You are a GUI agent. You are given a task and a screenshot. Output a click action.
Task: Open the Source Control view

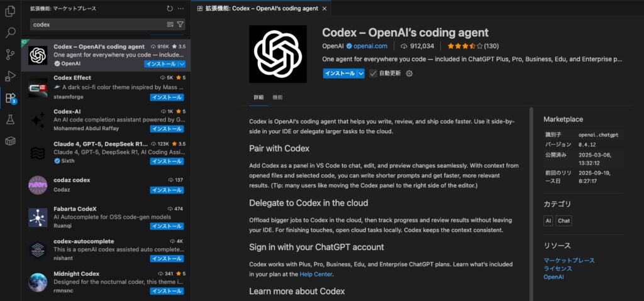click(10, 55)
